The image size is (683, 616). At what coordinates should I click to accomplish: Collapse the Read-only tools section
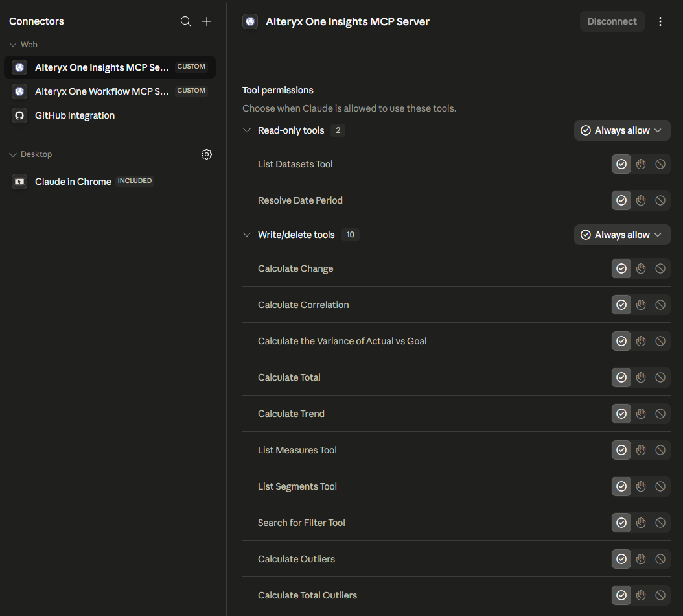pyautogui.click(x=247, y=130)
